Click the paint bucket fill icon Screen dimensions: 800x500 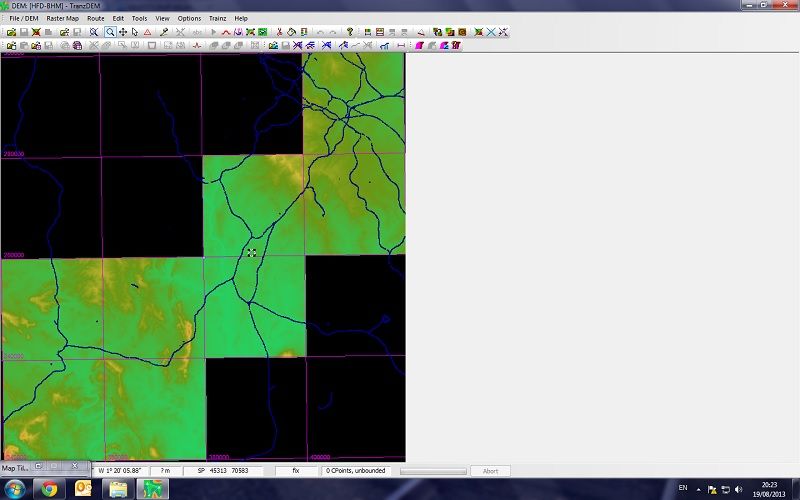[290, 32]
